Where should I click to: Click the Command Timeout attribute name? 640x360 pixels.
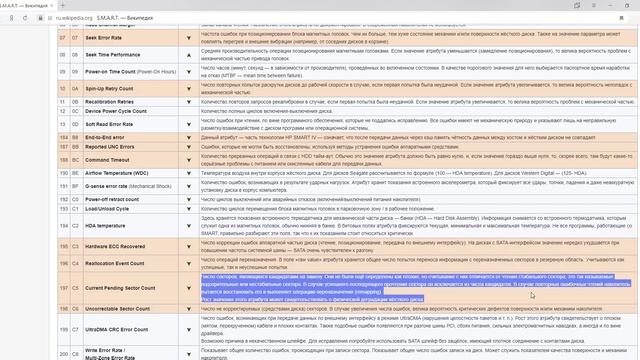107,160
